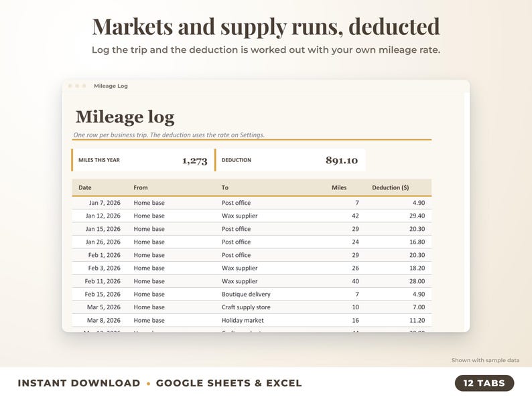Click Holiday market destination cell
The image size is (532, 399).
tap(243, 320)
